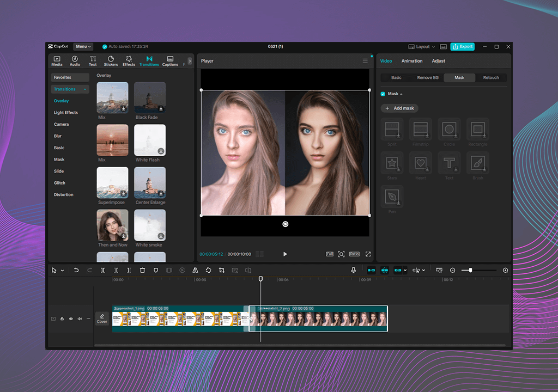Open the linkage dropdown arrow in the timeline toolbar
The image size is (558, 392).
tap(405, 271)
